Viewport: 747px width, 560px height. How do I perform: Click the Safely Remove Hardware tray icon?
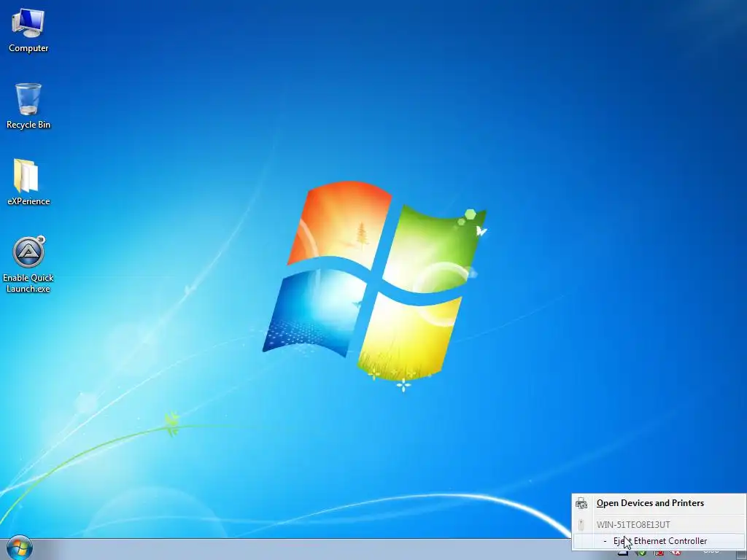(x=623, y=553)
